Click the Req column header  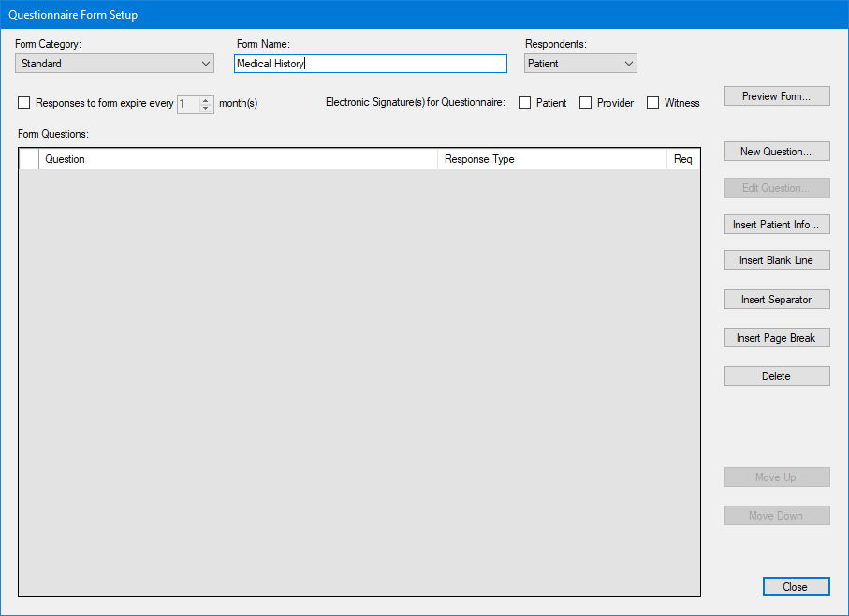click(683, 159)
